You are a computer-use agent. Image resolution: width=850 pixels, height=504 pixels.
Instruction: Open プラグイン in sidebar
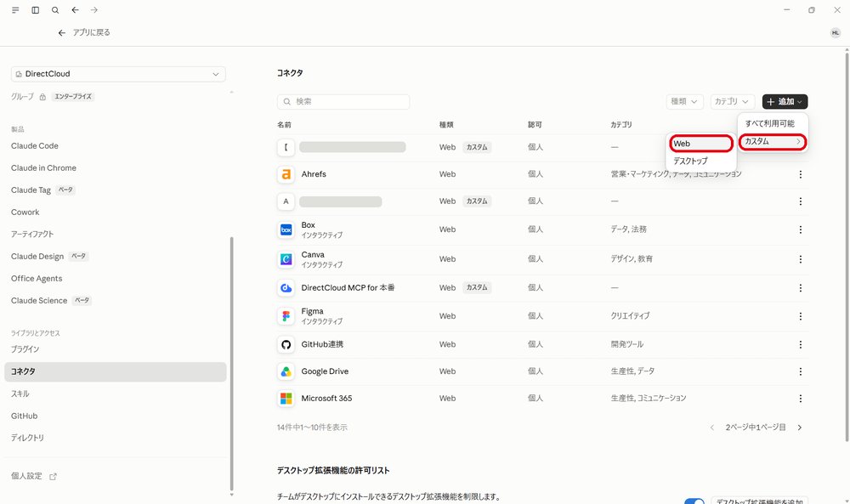click(25, 349)
